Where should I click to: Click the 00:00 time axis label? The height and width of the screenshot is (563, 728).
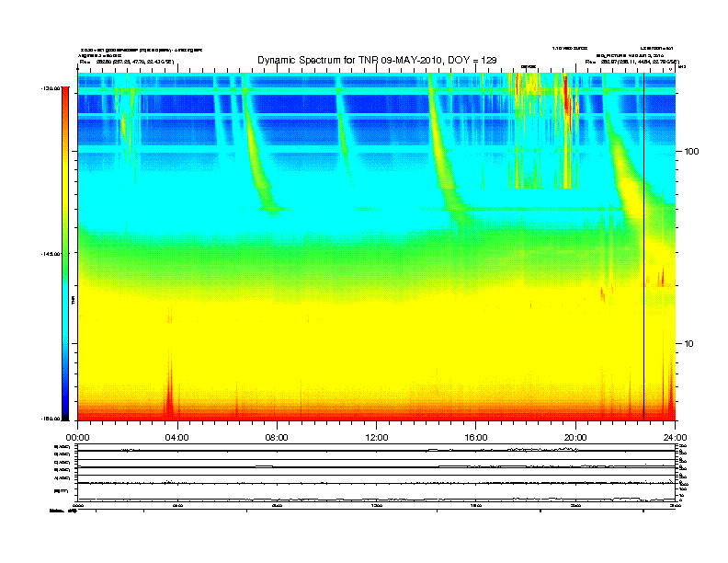click(77, 438)
